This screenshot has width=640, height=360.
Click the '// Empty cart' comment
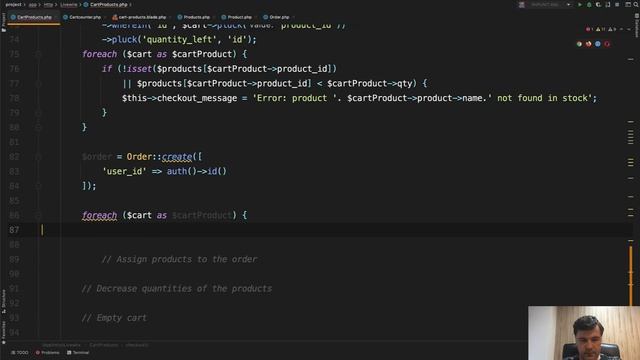[114, 318]
